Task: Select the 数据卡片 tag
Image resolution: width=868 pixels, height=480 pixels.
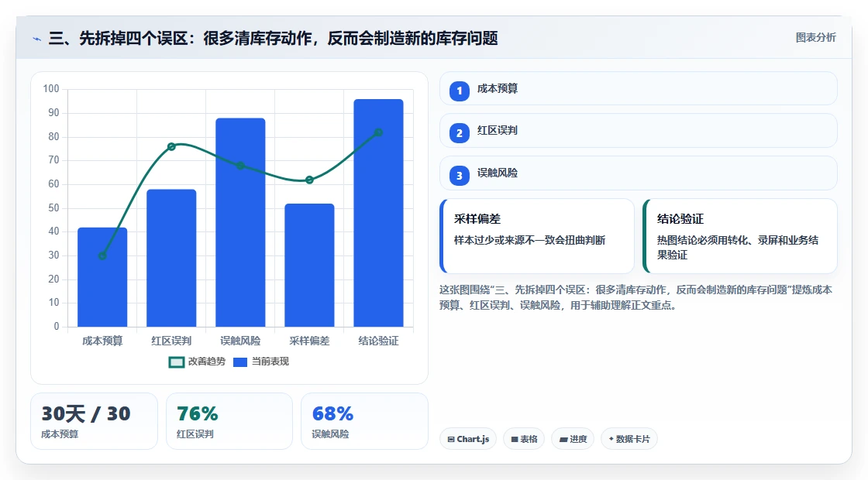Action: pos(629,439)
